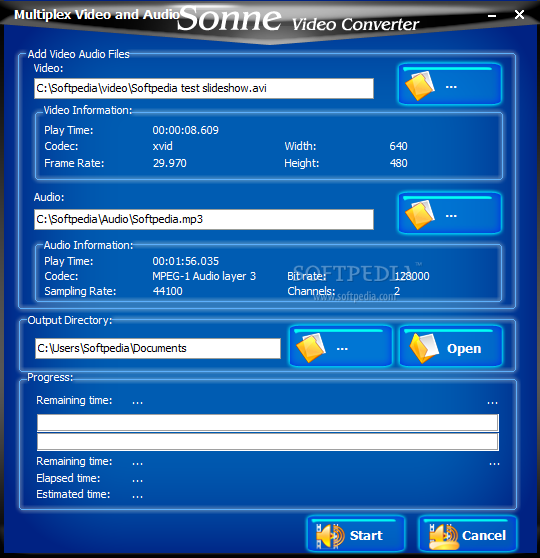Minimize the Sonne Video Converter window

[492, 15]
